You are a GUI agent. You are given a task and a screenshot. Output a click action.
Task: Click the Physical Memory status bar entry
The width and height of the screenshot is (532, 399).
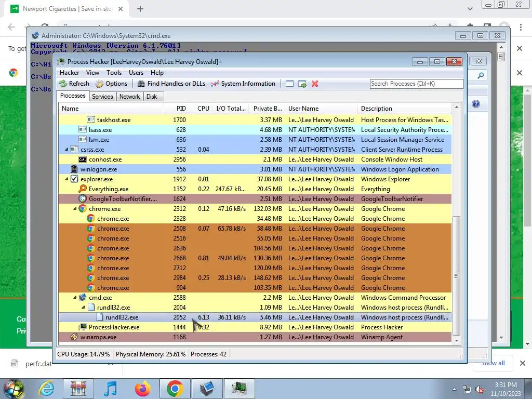(x=151, y=354)
